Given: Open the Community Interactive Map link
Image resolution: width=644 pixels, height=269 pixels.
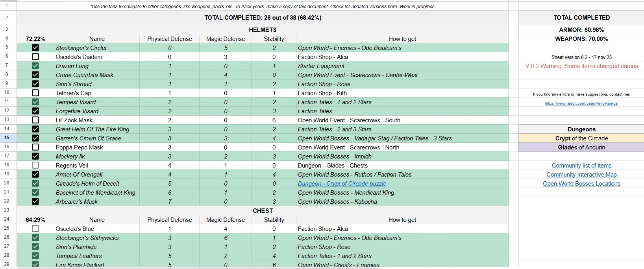Looking at the screenshot, I should coord(581,175).
